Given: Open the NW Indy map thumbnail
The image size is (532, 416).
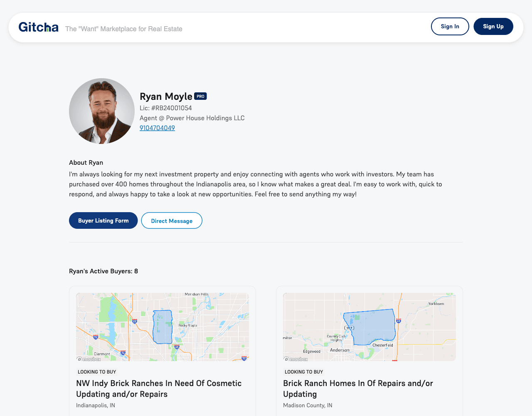Looking at the screenshot, I should (163, 327).
